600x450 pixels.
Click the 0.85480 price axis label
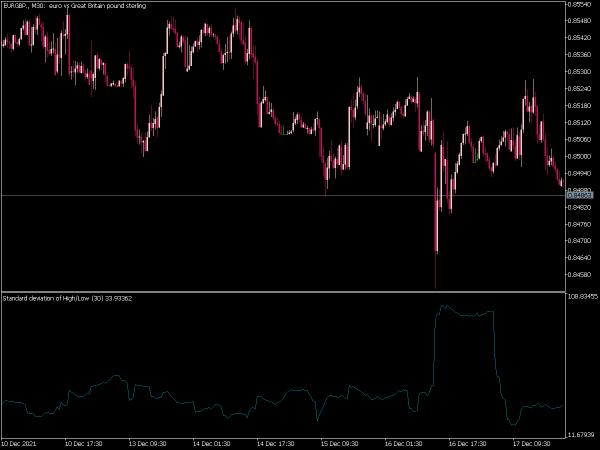[579, 21]
